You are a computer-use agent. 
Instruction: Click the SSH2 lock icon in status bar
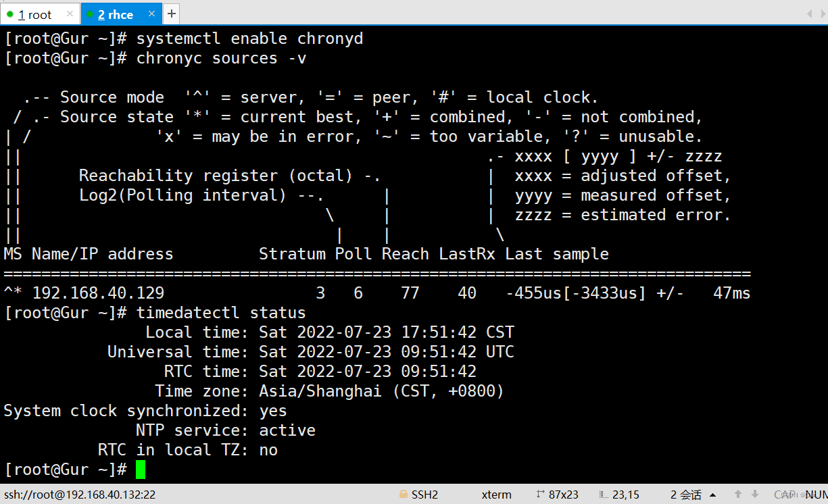(x=403, y=495)
